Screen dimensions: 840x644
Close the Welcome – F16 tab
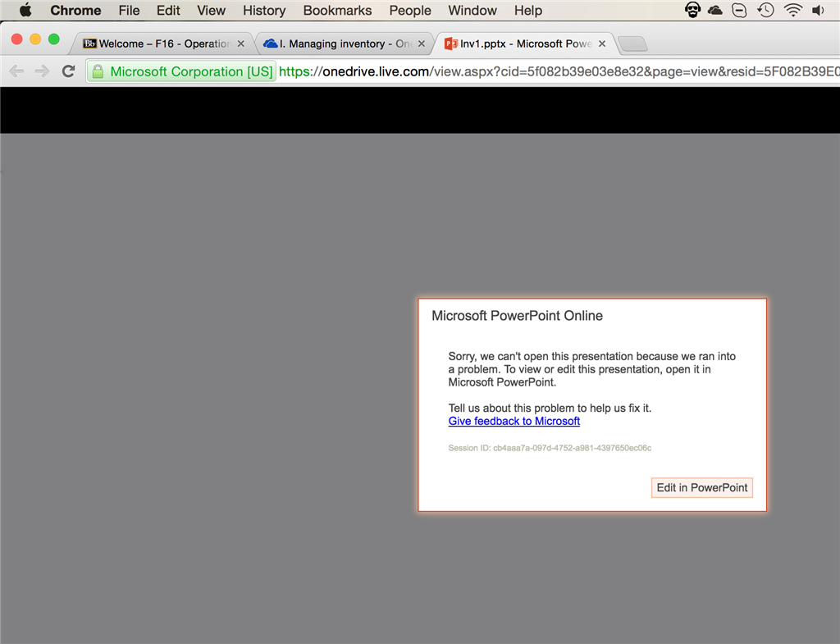[241, 43]
